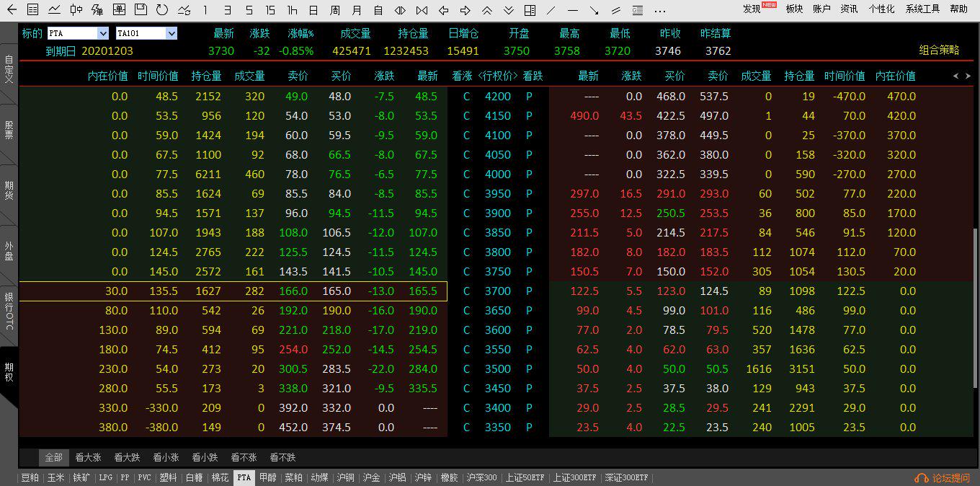
Task: Switch to the 甲醇 bottom tab
Action: (x=267, y=477)
